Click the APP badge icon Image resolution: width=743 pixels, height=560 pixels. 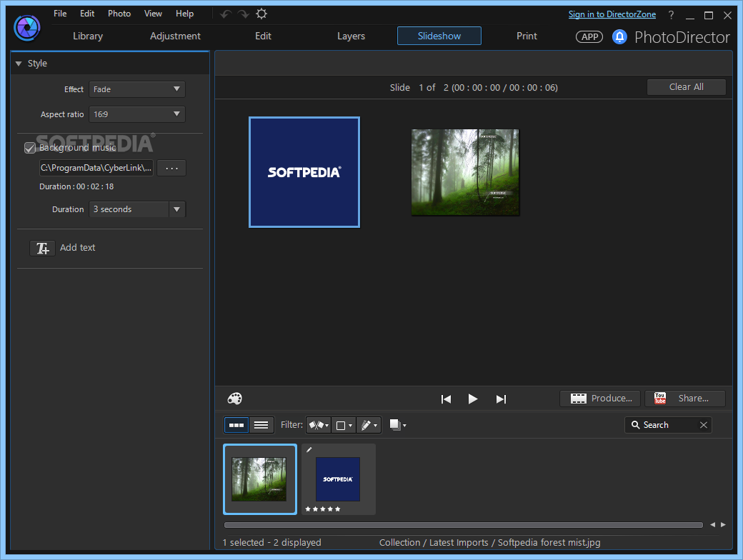[x=589, y=37]
